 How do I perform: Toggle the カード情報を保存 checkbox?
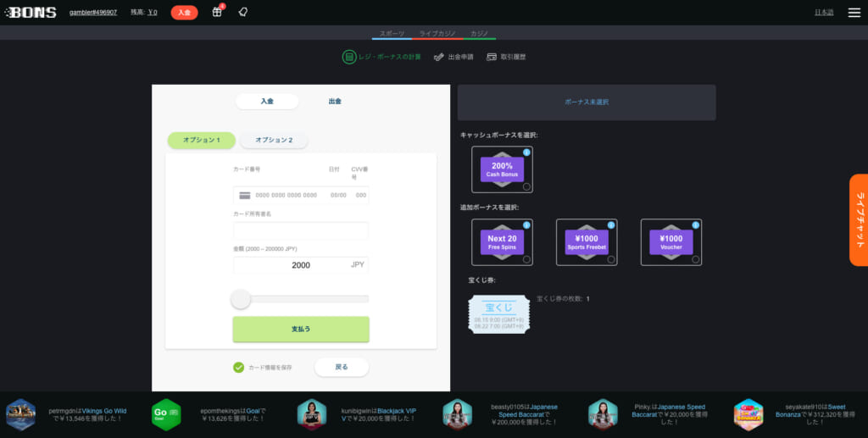[x=238, y=367]
